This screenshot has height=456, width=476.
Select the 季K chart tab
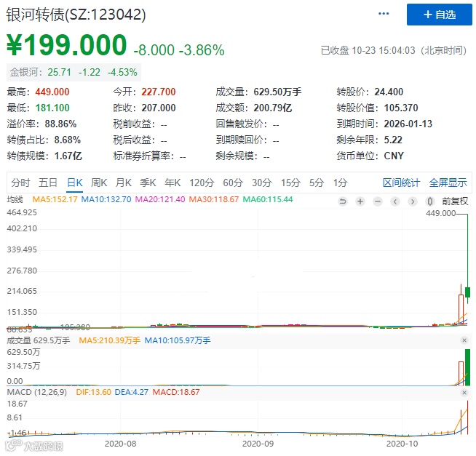pos(148,183)
